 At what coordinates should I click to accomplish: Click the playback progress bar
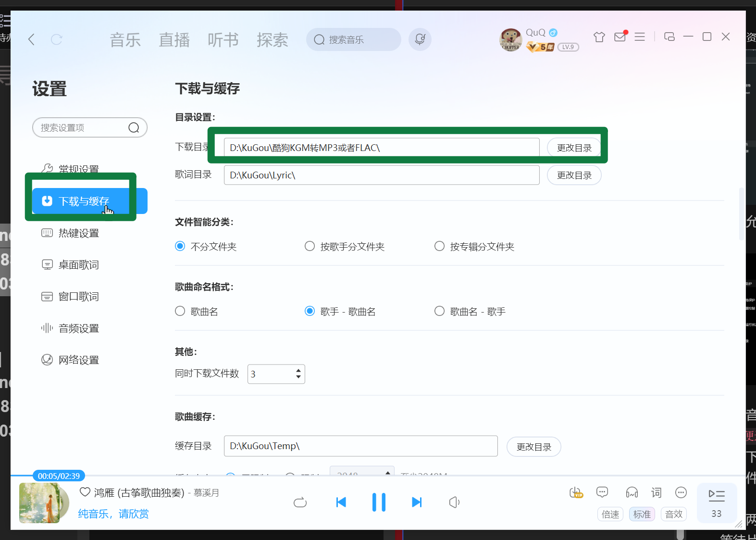pyautogui.click(x=378, y=476)
